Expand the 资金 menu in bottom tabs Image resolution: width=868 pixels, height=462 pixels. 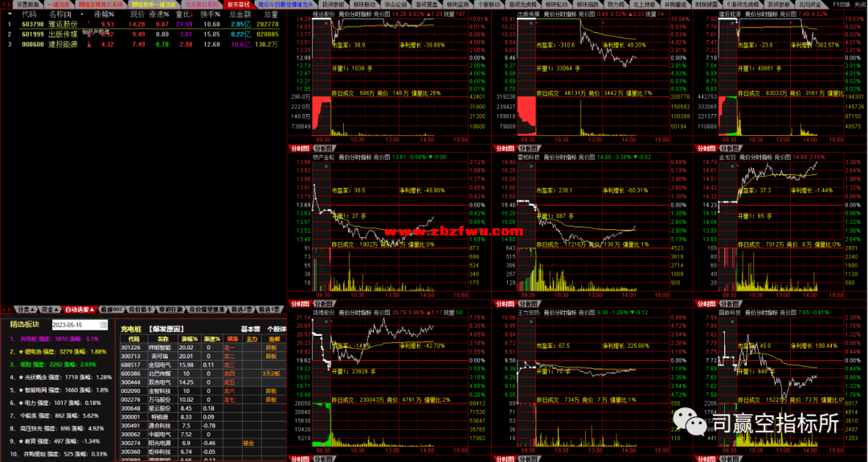coord(49,309)
